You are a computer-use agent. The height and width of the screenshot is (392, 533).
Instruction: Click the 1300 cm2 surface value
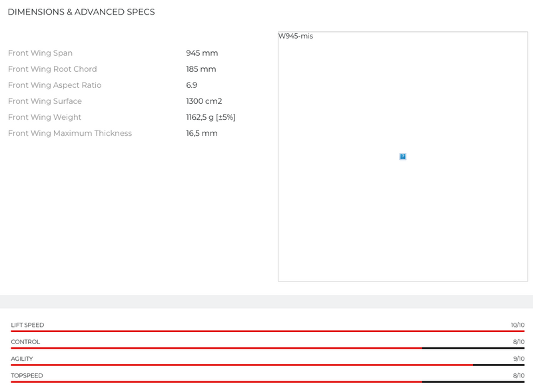click(x=204, y=101)
